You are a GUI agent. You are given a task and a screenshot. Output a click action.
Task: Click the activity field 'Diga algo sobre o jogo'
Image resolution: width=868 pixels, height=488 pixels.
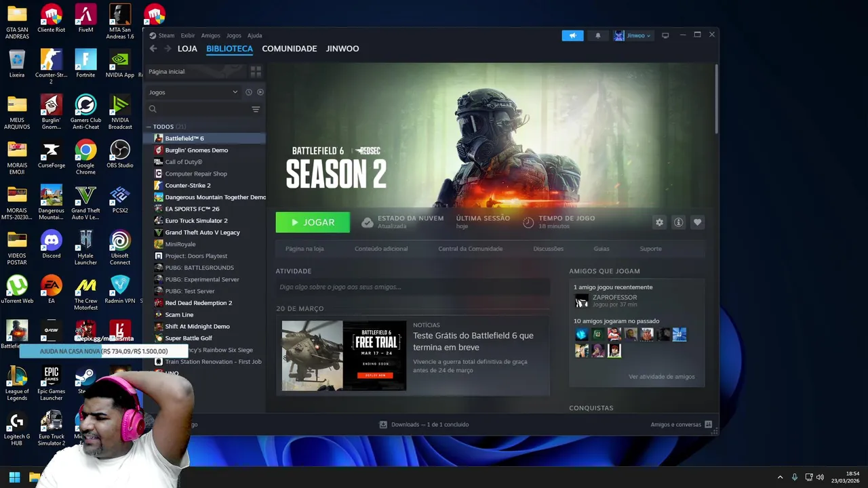coord(412,287)
